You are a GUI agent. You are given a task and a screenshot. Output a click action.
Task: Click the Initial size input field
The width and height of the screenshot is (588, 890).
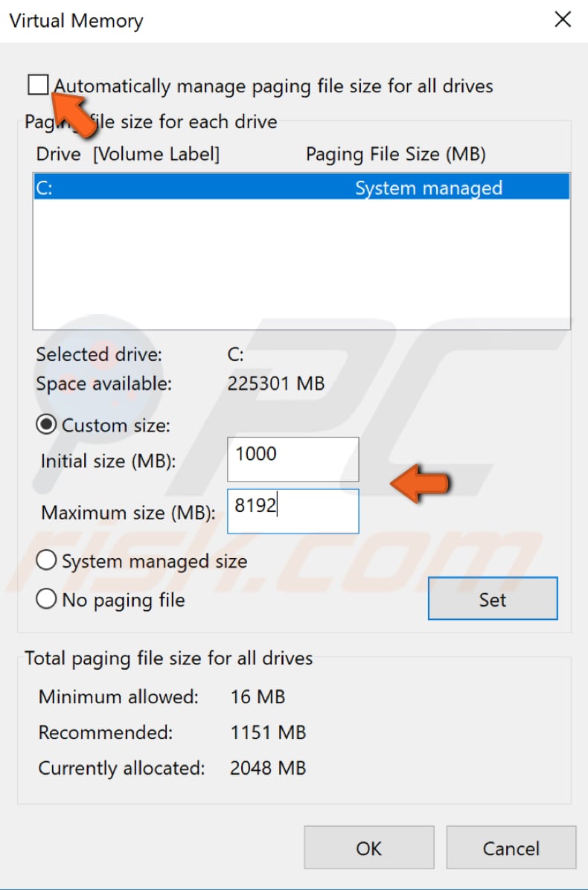pyautogui.click(x=293, y=459)
